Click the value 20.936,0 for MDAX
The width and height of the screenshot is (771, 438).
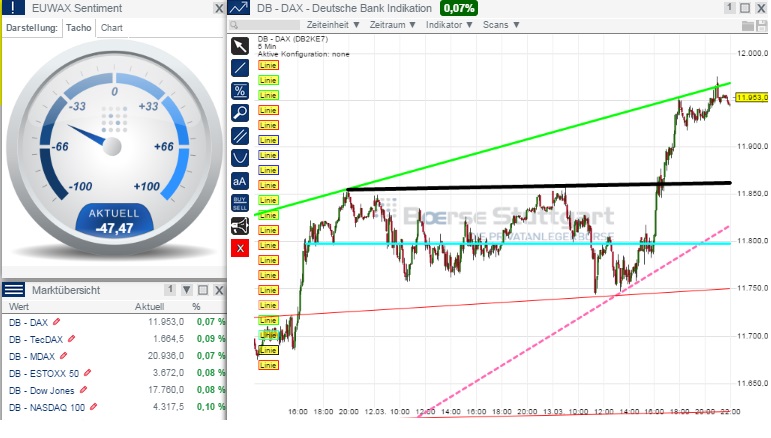(x=166, y=355)
